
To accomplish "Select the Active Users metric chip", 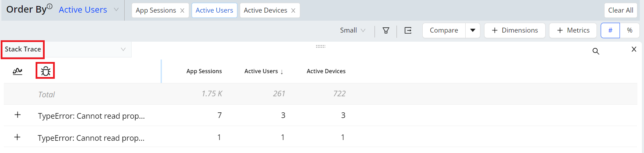I will click(214, 11).
